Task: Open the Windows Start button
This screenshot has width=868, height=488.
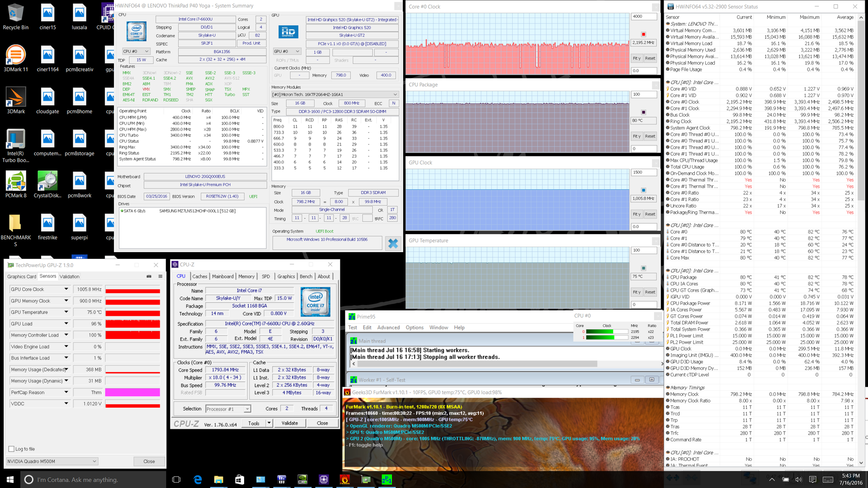Action: (x=10, y=479)
